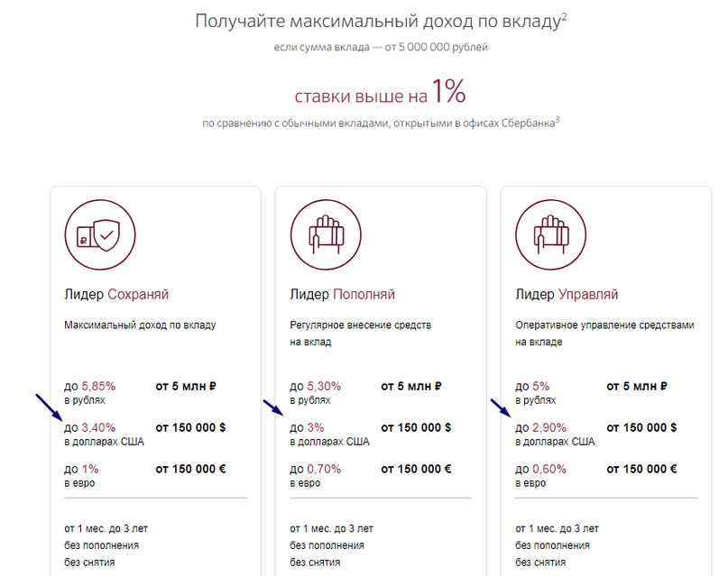Click the arrow pointing to 2,90% rate

[x=501, y=407]
